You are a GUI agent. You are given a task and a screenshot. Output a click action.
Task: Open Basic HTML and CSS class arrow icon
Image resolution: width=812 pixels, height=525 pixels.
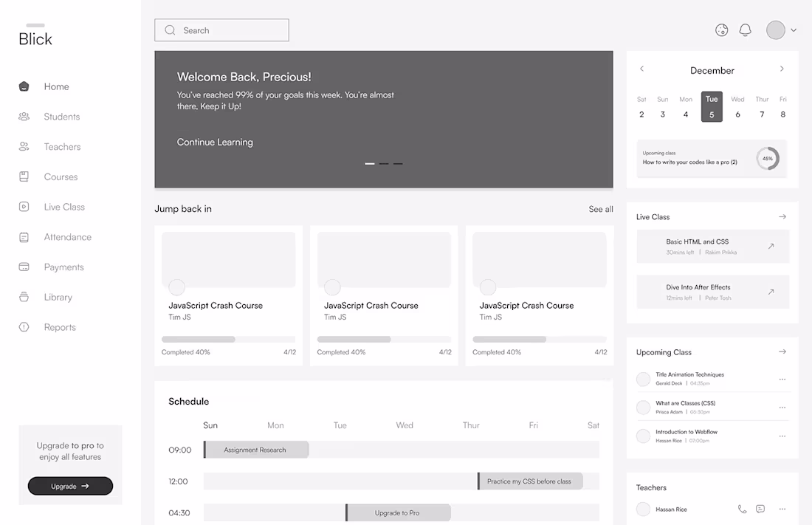[771, 246]
